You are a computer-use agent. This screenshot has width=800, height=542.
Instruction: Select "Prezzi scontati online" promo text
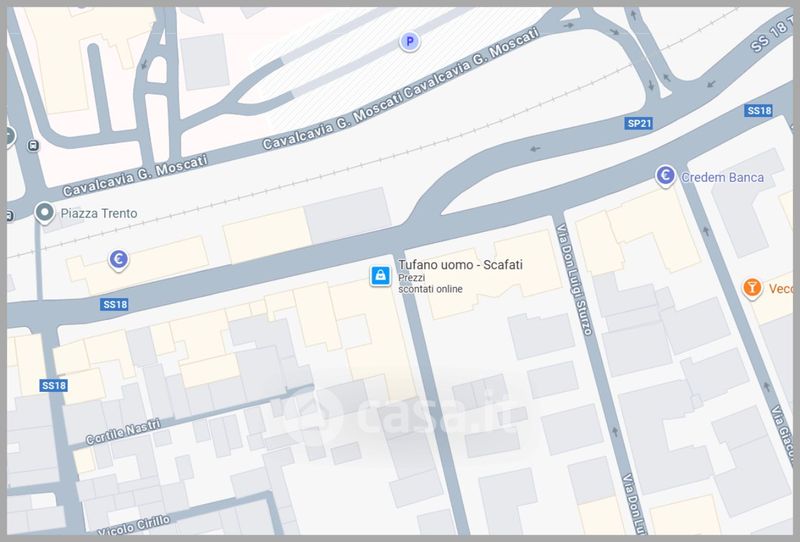click(x=430, y=283)
